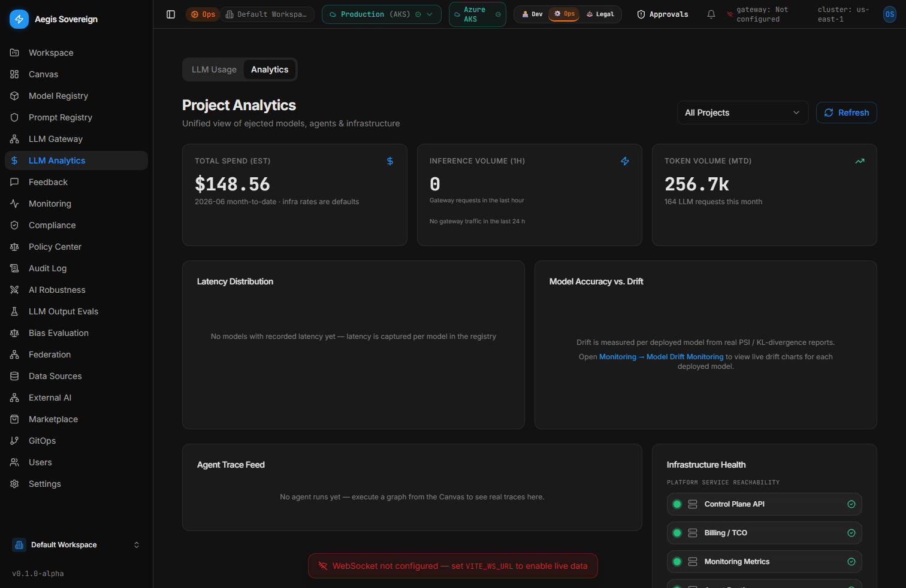Click the Monitoring Metrics server icon
Image resolution: width=906 pixels, height=588 pixels.
pos(693,562)
